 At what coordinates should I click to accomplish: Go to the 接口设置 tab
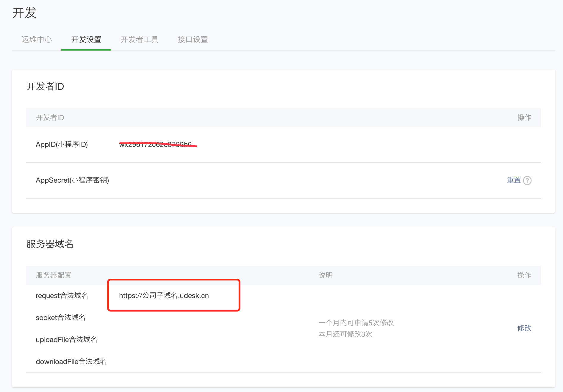pos(193,40)
